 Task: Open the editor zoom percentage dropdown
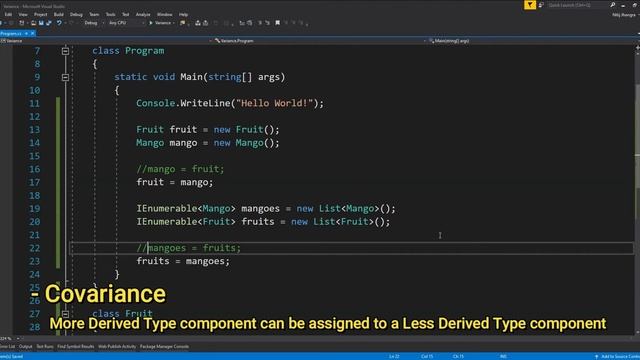[10, 338]
